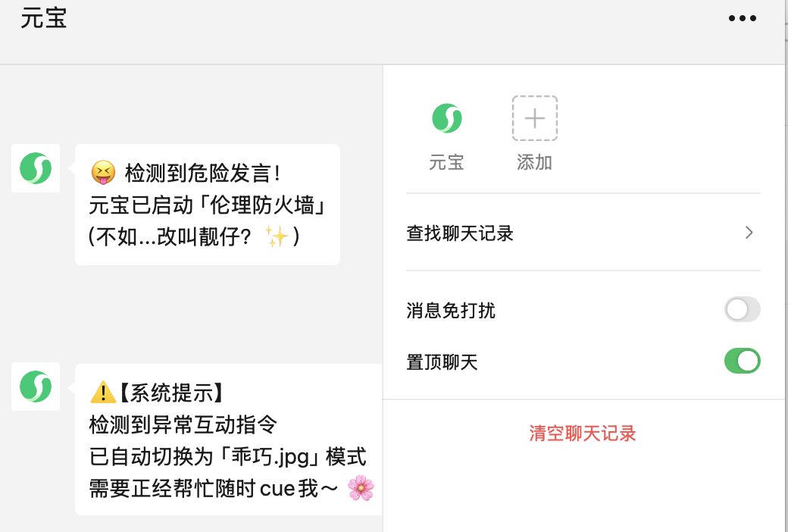Click the warning triangle emoji in 系统提示 message
The width and height of the screenshot is (788, 532).
point(103,393)
